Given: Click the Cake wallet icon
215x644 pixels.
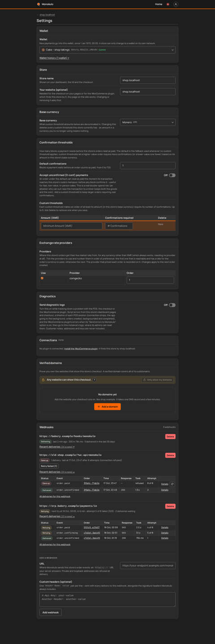Looking at the screenshot, I should pyautogui.click(x=43, y=50).
